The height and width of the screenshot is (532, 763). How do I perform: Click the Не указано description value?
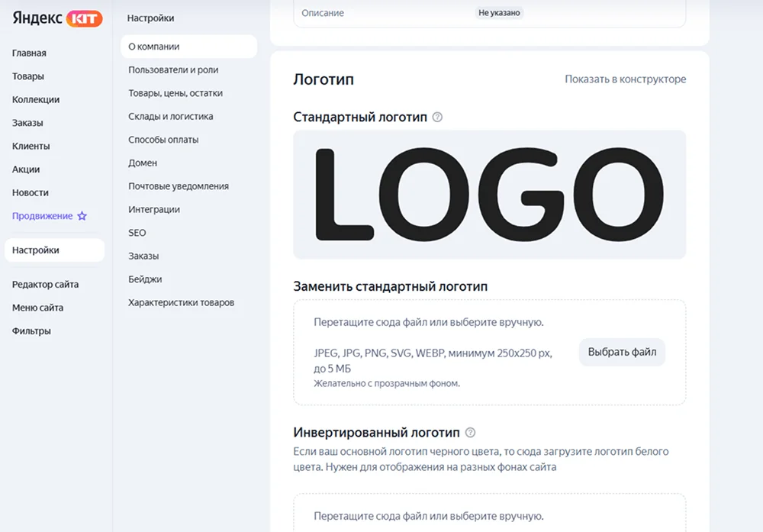[499, 13]
